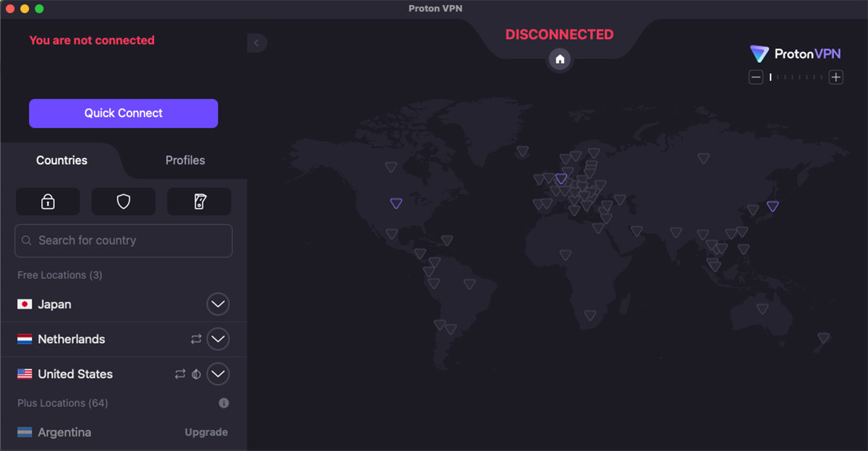Click the Quick Connect button
Viewport: 868px width, 451px height.
(x=123, y=113)
